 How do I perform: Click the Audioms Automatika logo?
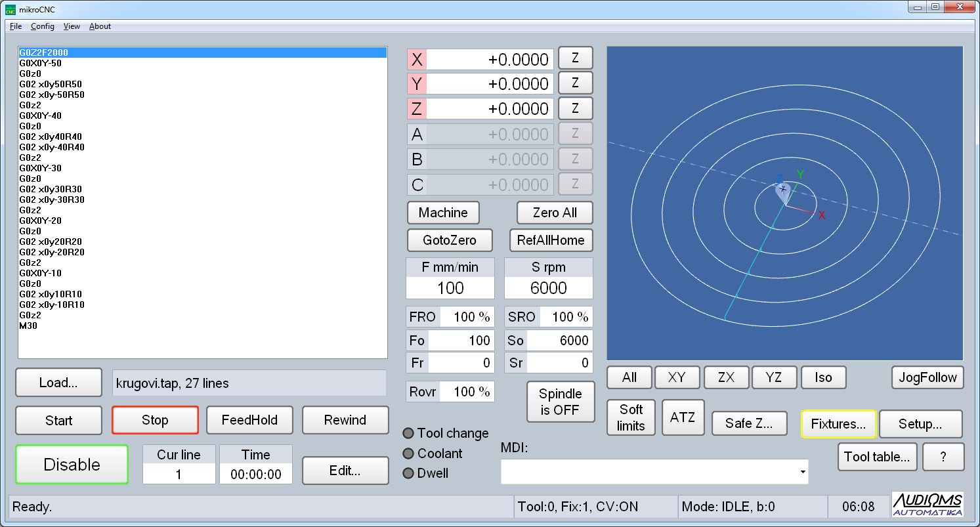(927, 505)
